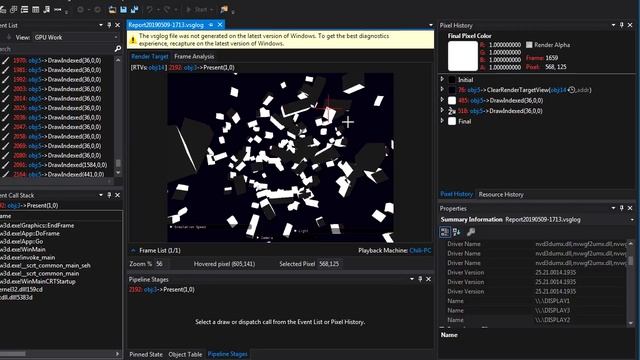Select event 2096 DrawIndexed(1584,0,0)
640x360 pixels.
[60, 165]
